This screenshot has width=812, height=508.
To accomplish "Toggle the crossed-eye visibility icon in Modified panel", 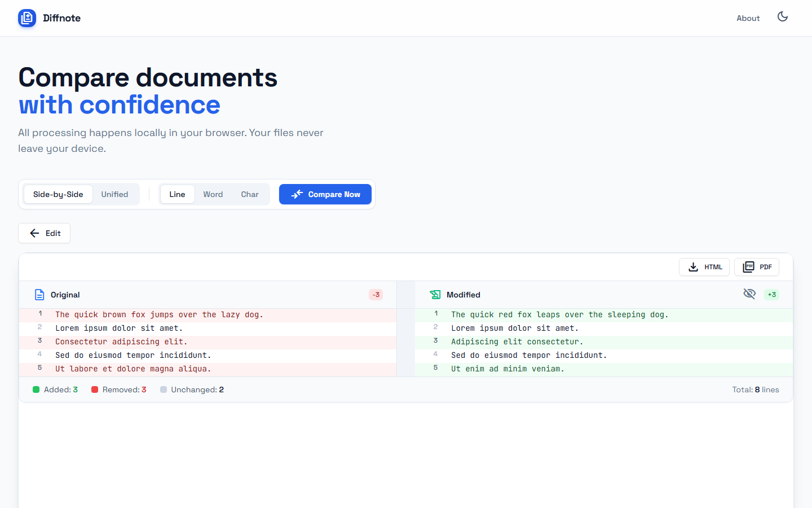I will coord(749,294).
